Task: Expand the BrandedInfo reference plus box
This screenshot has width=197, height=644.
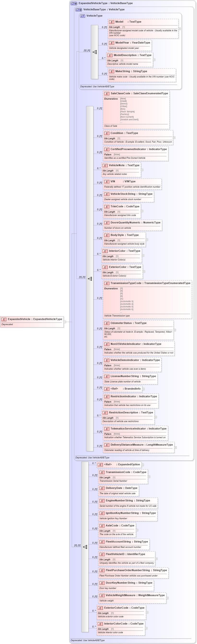Action: (x=143, y=389)
